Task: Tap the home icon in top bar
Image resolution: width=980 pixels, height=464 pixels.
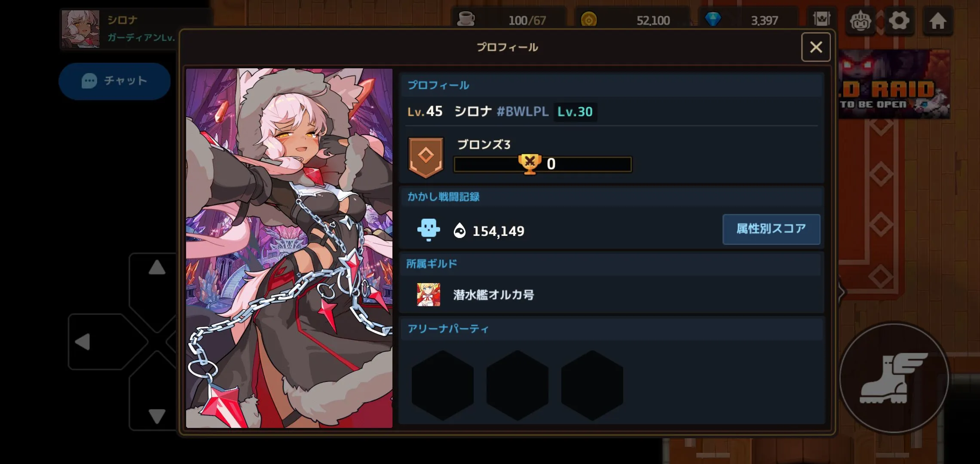Action: [x=937, y=20]
